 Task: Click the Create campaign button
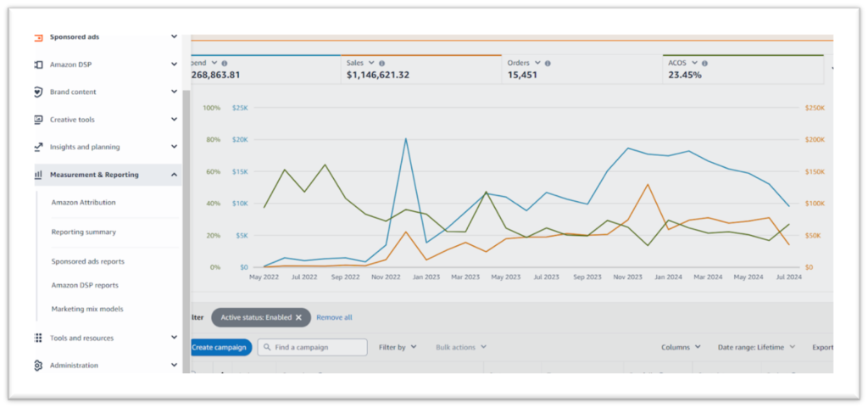(220, 347)
